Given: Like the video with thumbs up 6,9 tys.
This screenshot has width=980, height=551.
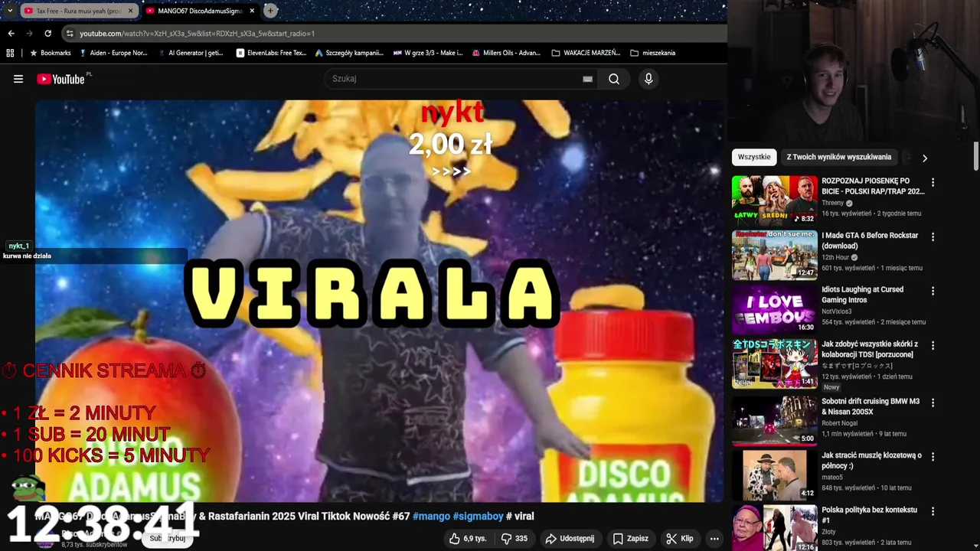Looking at the screenshot, I should (x=468, y=539).
